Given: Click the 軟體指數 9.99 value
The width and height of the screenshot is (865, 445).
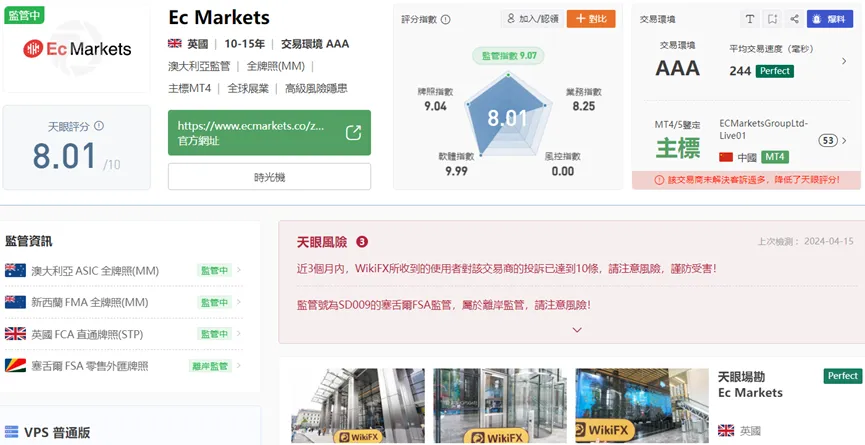Looking at the screenshot, I should click(x=456, y=171).
